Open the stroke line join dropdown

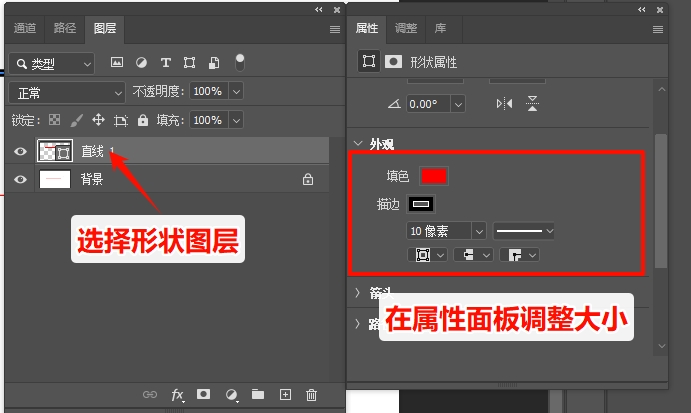(519, 255)
